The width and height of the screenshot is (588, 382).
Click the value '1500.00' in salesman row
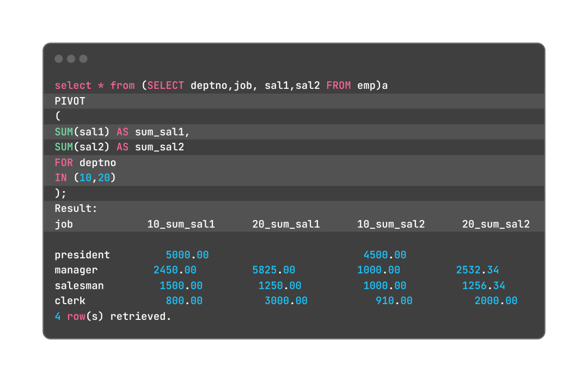pyautogui.click(x=181, y=286)
